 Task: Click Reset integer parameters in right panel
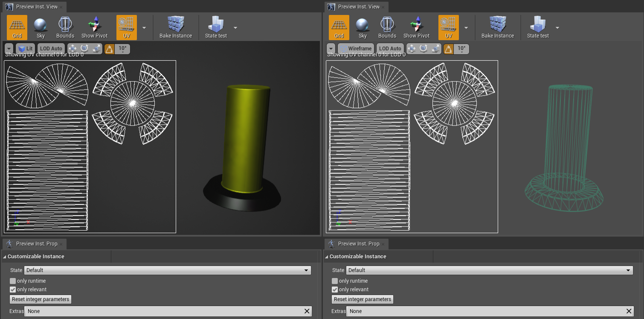(363, 299)
